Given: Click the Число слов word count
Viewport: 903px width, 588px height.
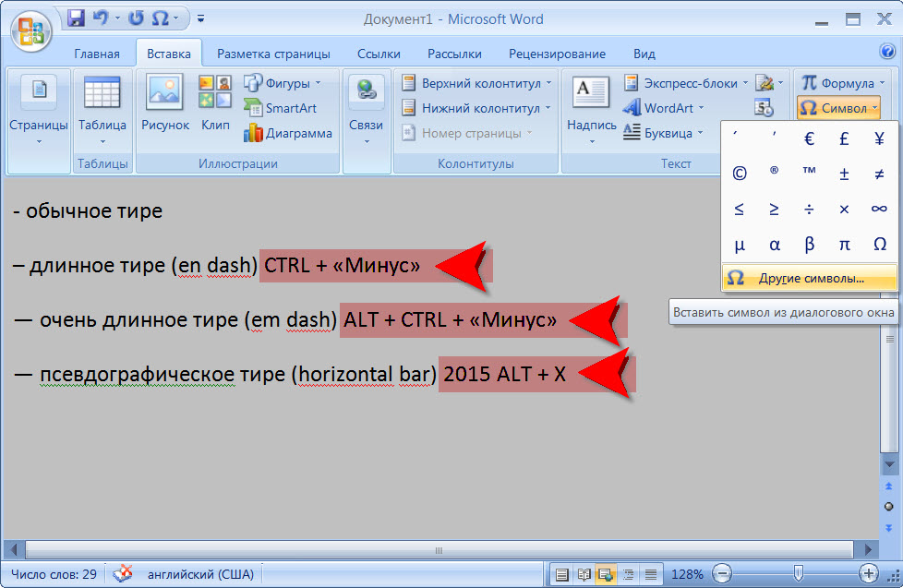Looking at the screenshot, I should [54, 574].
